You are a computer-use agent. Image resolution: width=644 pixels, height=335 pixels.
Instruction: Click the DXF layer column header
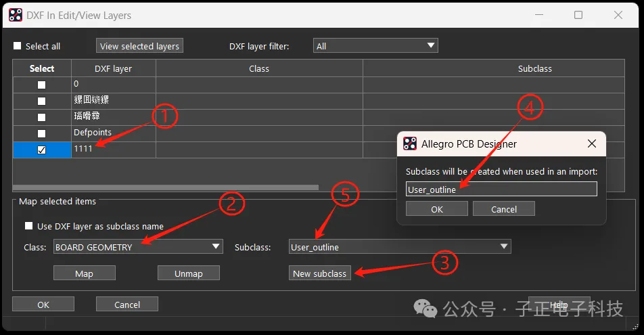click(x=114, y=68)
